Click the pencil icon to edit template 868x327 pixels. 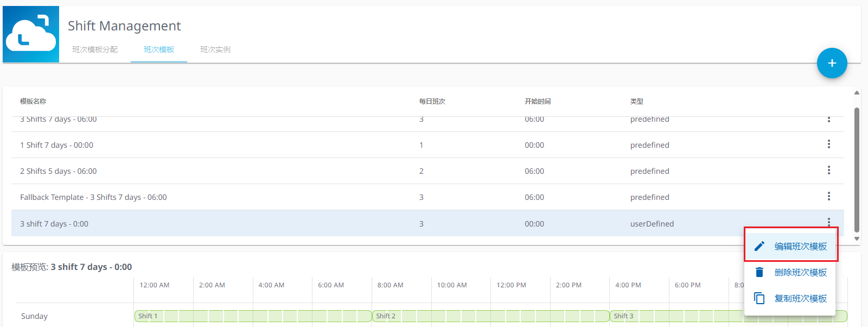759,246
